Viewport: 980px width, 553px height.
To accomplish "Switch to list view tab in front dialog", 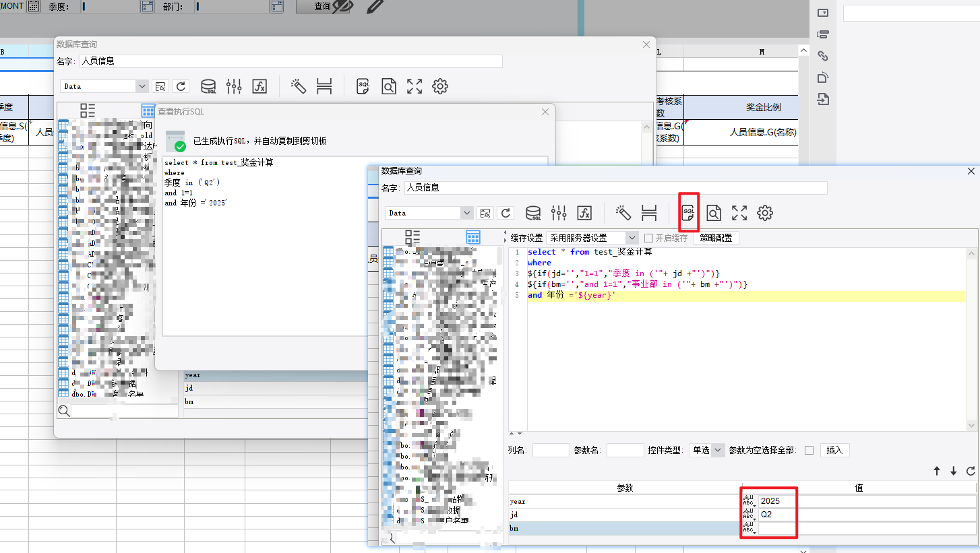I will pos(412,237).
